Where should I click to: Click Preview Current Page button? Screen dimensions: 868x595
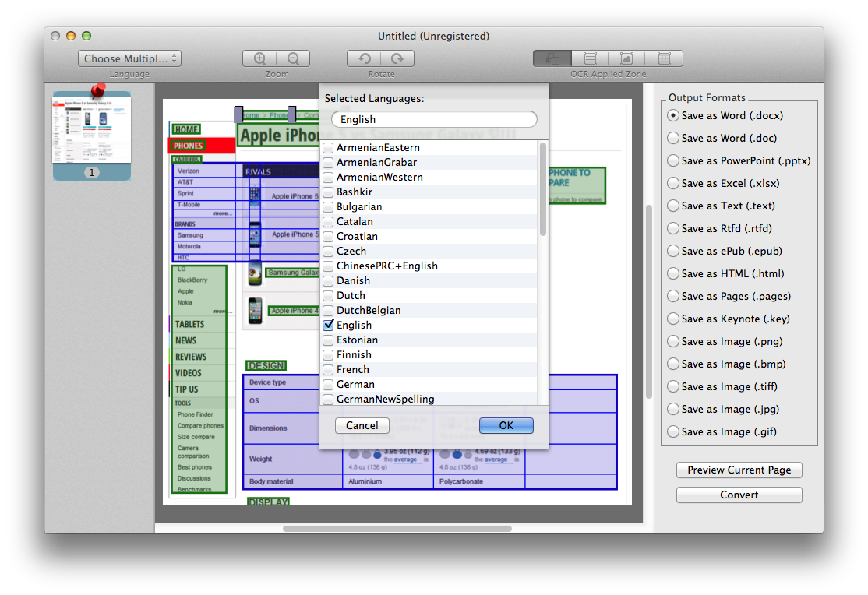point(739,470)
